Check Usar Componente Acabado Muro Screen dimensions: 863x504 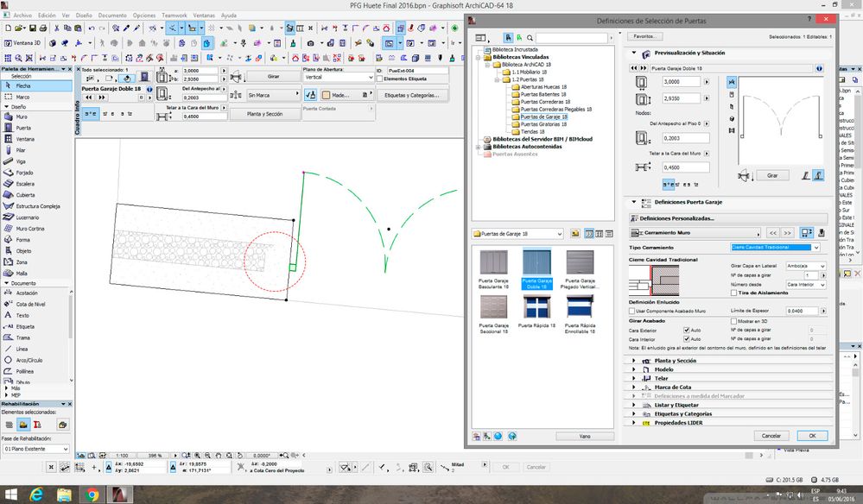click(x=632, y=310)
